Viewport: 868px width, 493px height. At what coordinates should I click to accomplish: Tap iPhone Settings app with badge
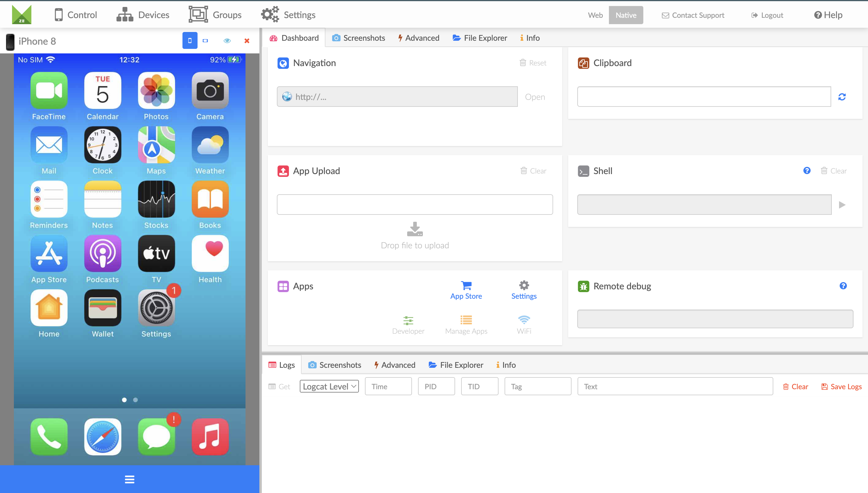click(156, 308)
